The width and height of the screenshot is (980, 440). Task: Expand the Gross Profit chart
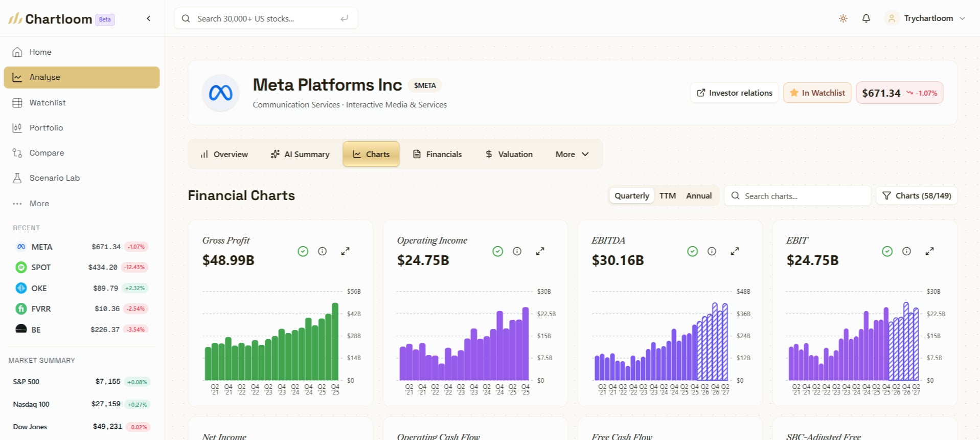(x=346, y=251)
